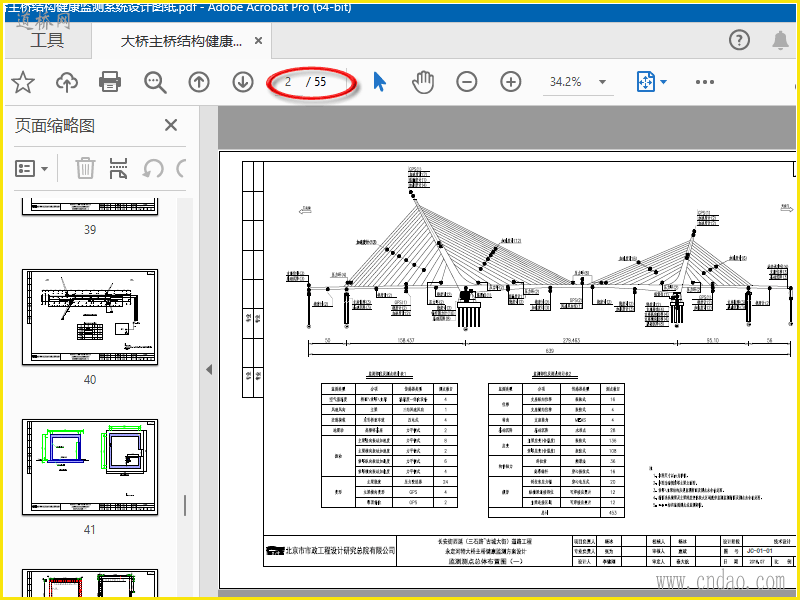Activate the selection arrow tool
Viewport: 800px width, 600px height.
(x=379, y=82)
